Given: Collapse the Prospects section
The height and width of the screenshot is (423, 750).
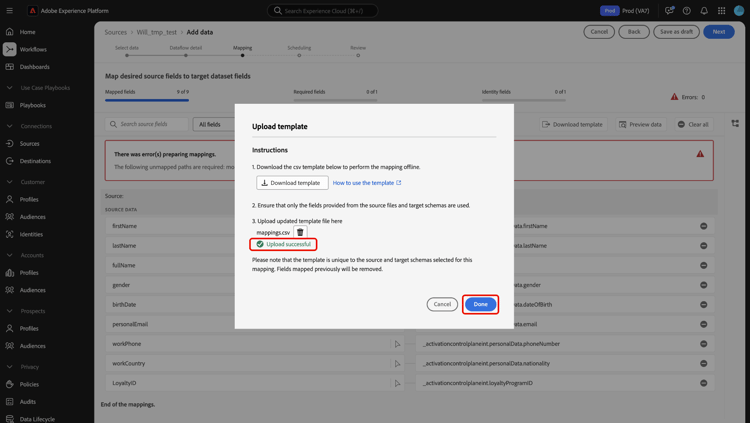Looking at the screenshot, I should click(x=10, y=311).
